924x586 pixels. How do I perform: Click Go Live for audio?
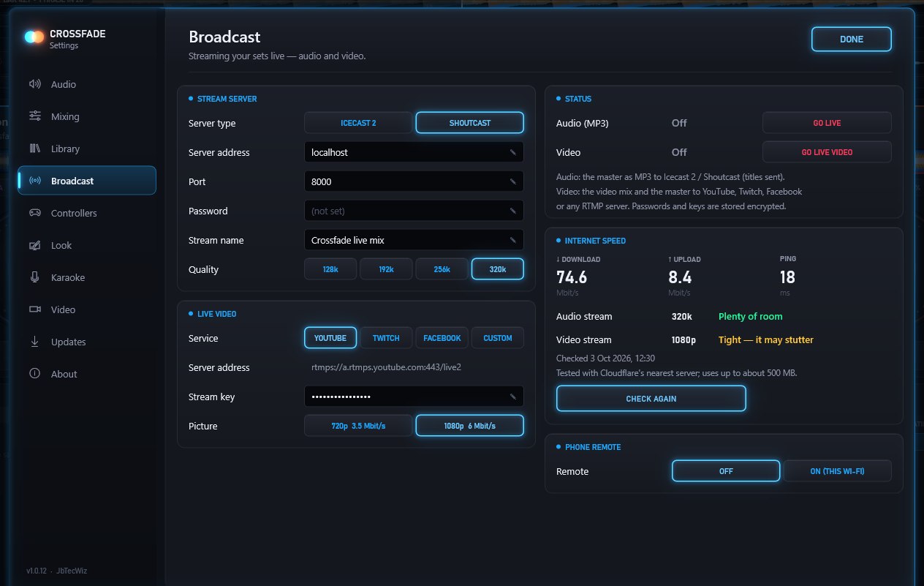[827, 123]
